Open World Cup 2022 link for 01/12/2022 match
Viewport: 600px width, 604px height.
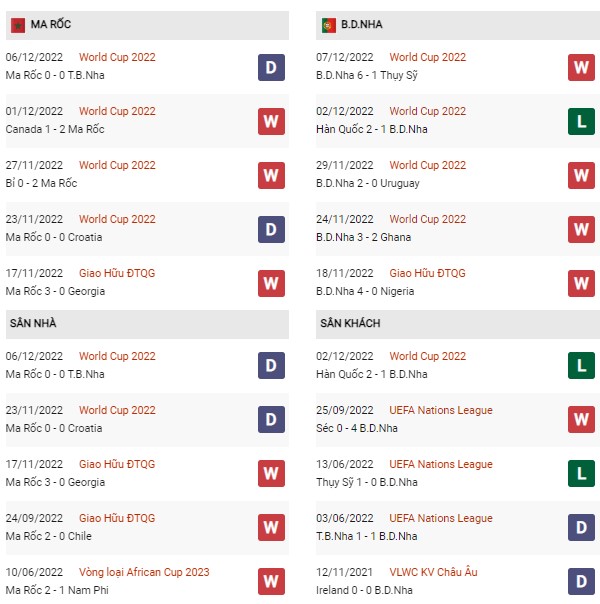[x=117, y=111]
